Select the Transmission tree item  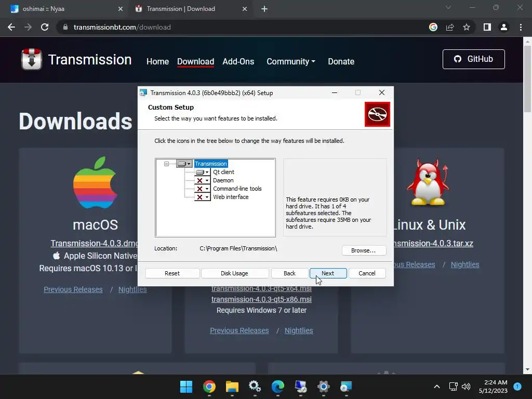(x=211, y=164)
